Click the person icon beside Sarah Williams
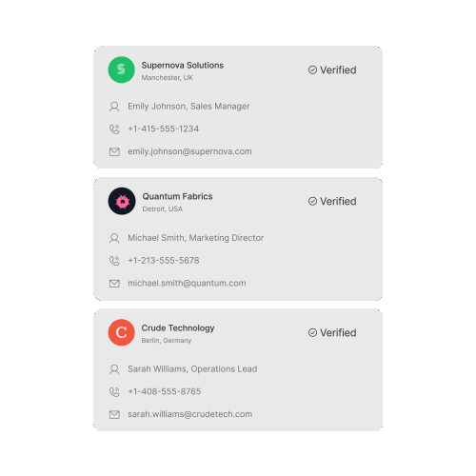 click(114, 369)
